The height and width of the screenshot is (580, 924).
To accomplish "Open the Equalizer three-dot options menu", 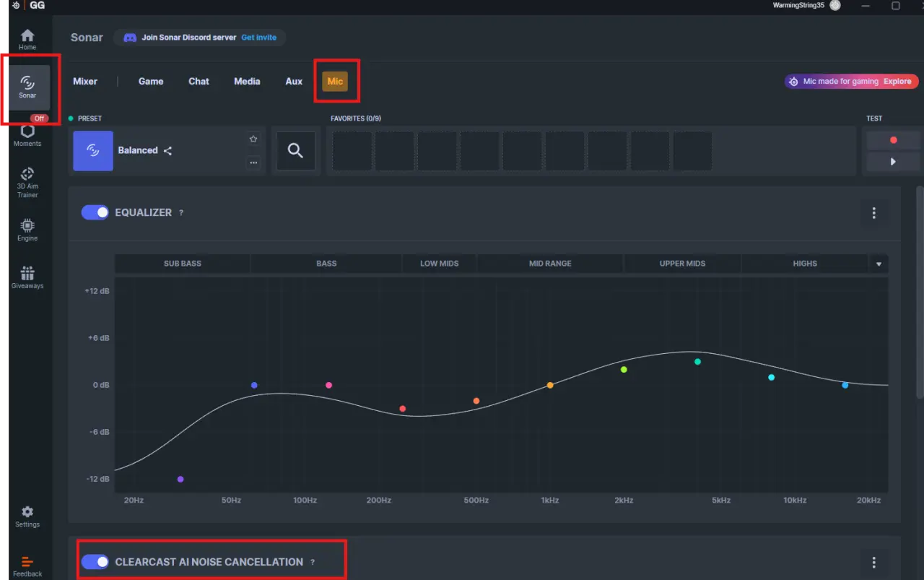I will pos(874,213).
